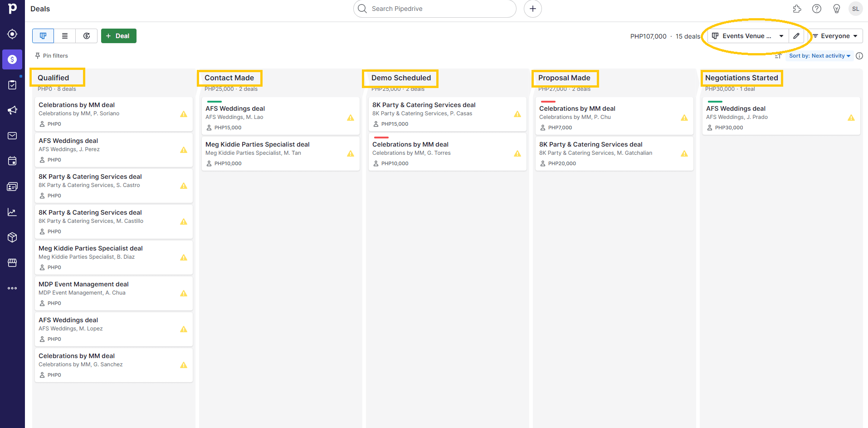
Task: Open Celebrations by MM deal, P. Soriano
Action: click(114, 114)
